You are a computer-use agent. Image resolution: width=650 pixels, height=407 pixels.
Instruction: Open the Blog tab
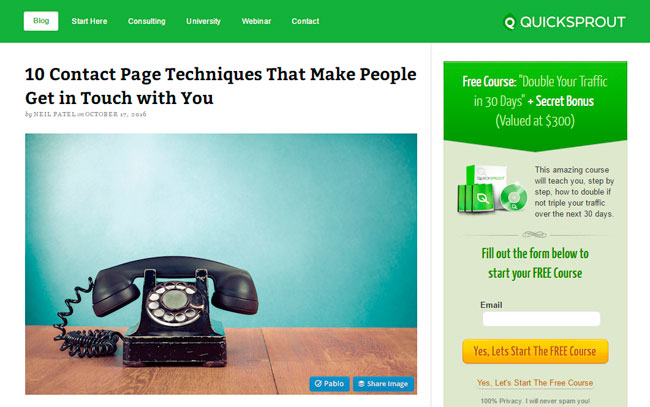coord(41,21)
